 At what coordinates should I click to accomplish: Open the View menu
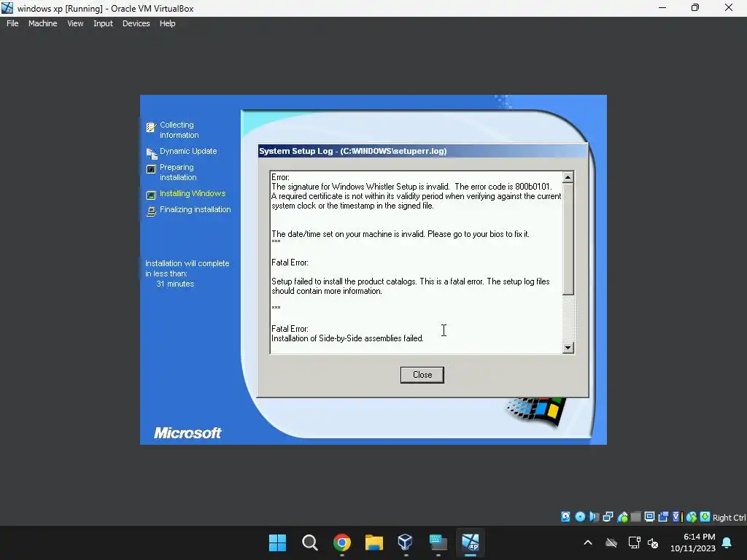[75, 23]
